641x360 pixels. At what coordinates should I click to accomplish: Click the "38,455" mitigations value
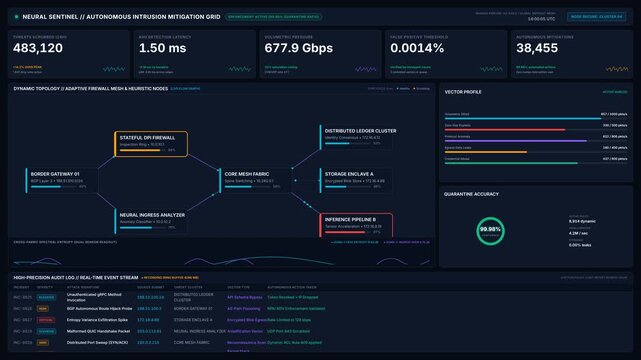tap(537, 48)
